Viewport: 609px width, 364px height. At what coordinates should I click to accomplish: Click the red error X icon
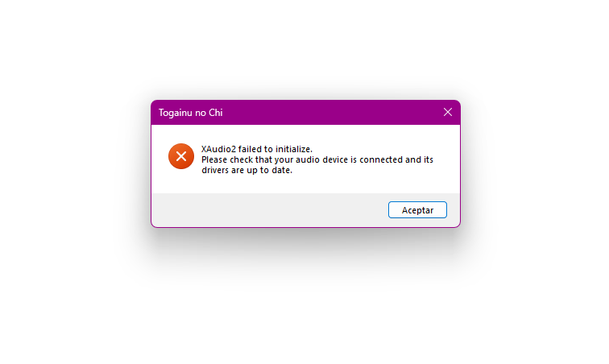pyautogui.click(x=181, y=156)
